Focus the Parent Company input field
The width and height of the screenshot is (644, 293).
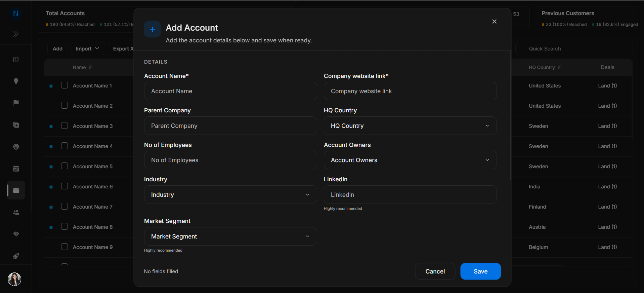click(x=230, y=126)
